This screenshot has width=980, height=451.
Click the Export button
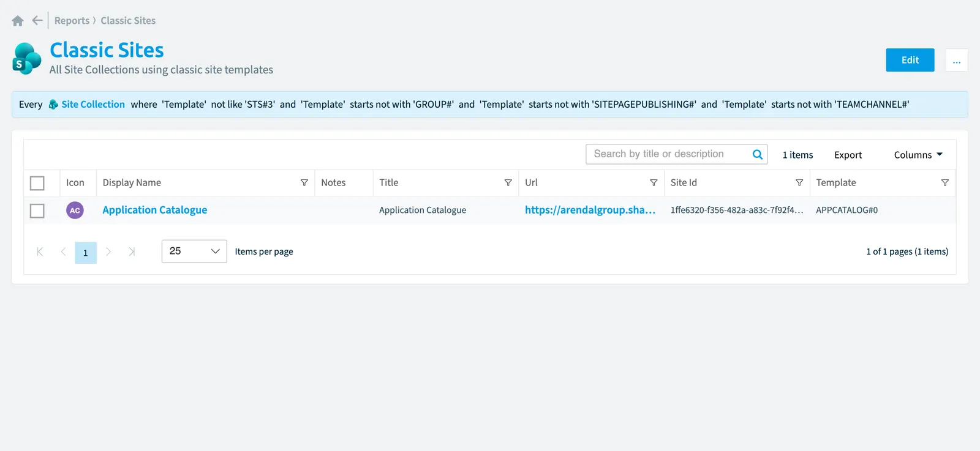(x=848, y=155)
